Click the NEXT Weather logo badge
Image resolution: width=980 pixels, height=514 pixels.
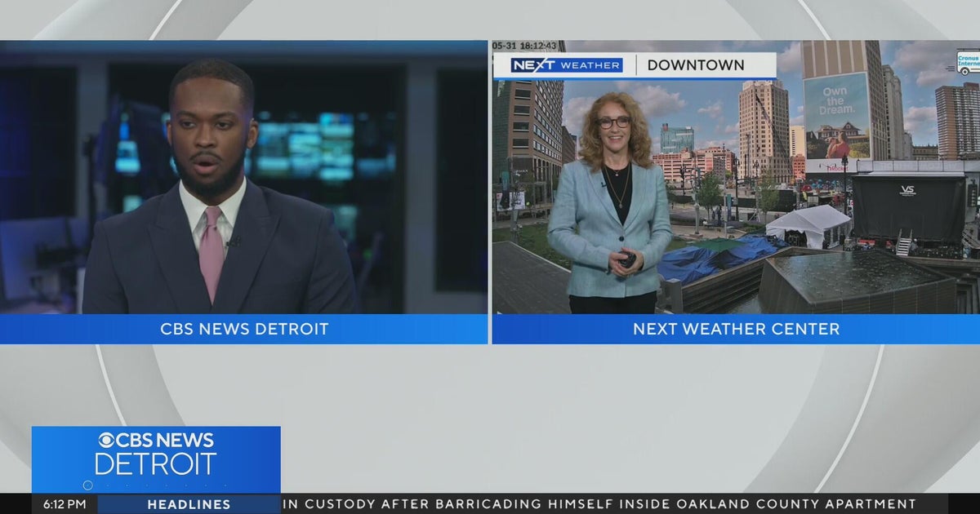coord(566,65)
